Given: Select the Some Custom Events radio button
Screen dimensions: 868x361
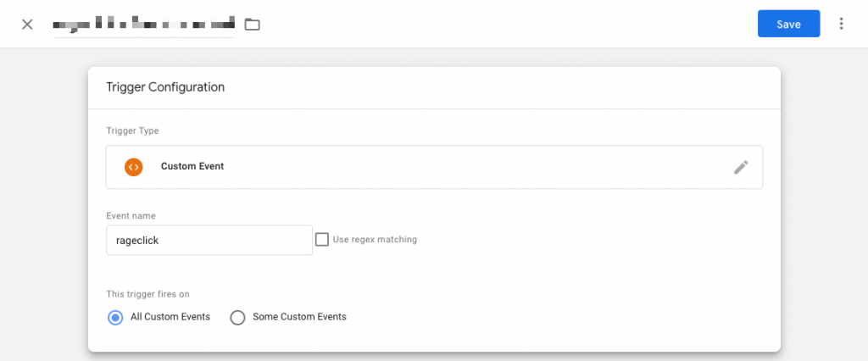Looking at the screenshot, I should [x=237, y=317].
